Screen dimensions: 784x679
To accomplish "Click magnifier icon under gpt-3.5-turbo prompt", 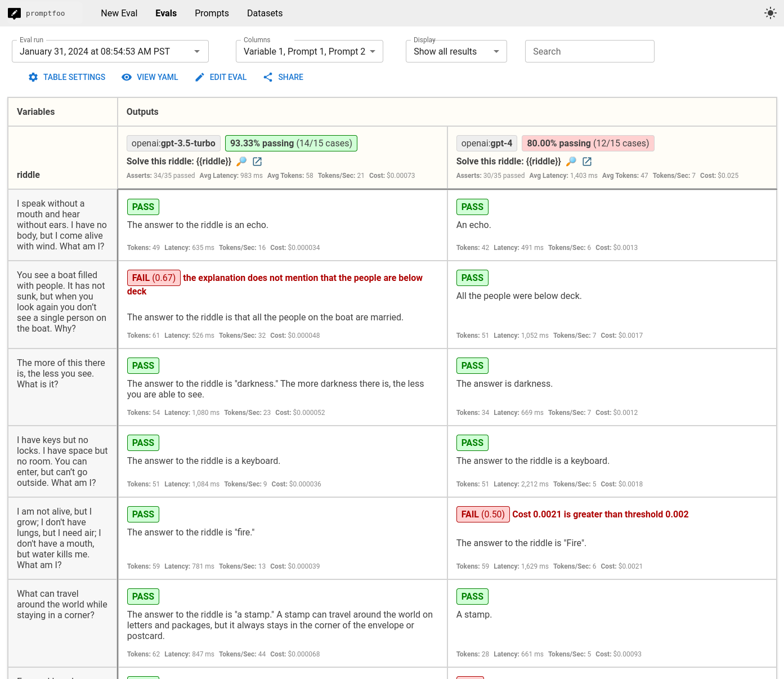I will [241, 162].
